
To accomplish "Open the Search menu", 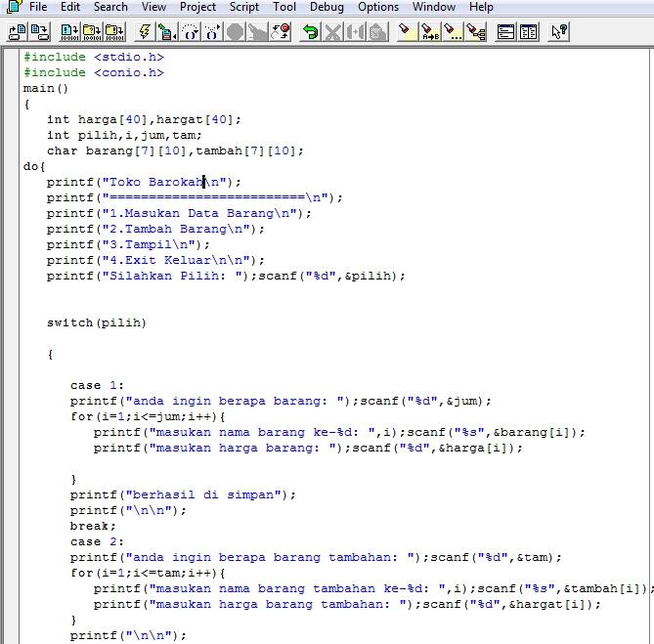I will click(110, 7).
